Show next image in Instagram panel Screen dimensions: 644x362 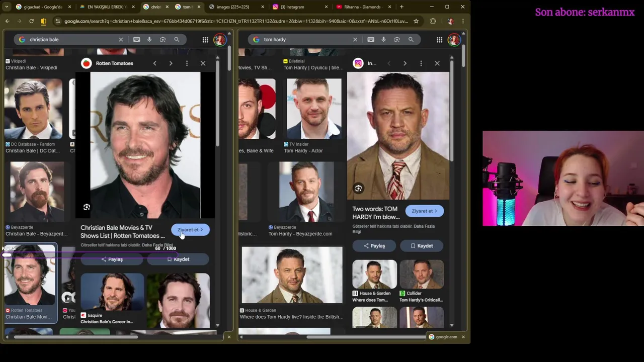tap(405, 63)
